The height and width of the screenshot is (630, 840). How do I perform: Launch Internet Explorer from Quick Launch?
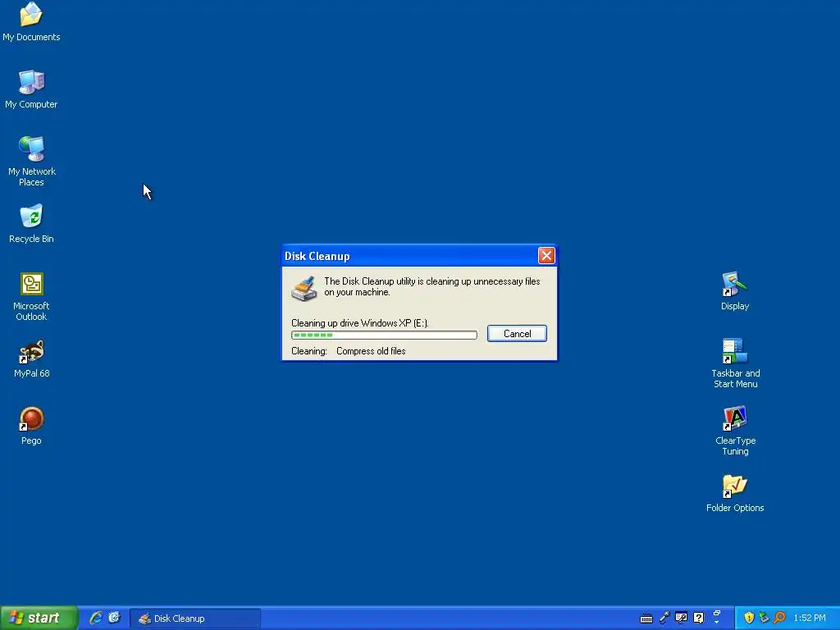[x=96, y=618]
